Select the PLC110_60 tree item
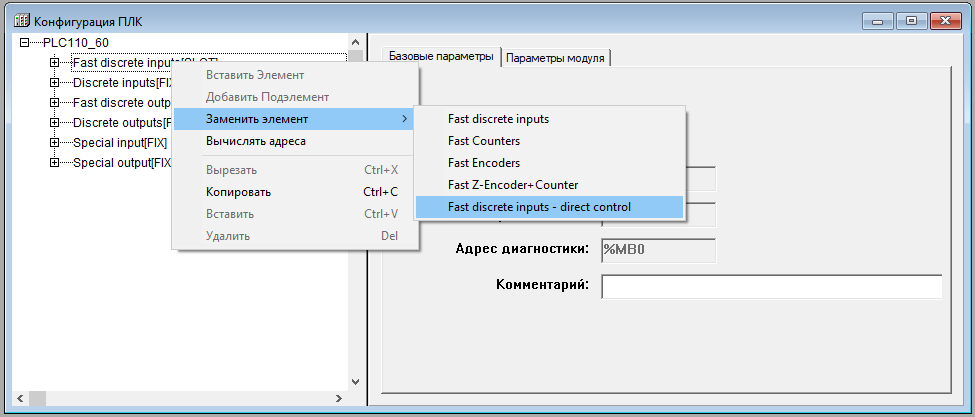Image resolution: width=975 pixels, height=417 pixels. [76, 43]
